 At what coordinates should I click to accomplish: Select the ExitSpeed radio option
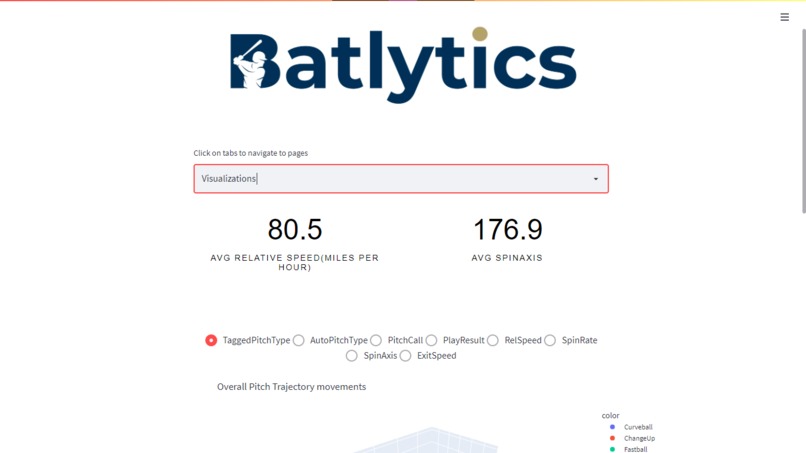405,356
